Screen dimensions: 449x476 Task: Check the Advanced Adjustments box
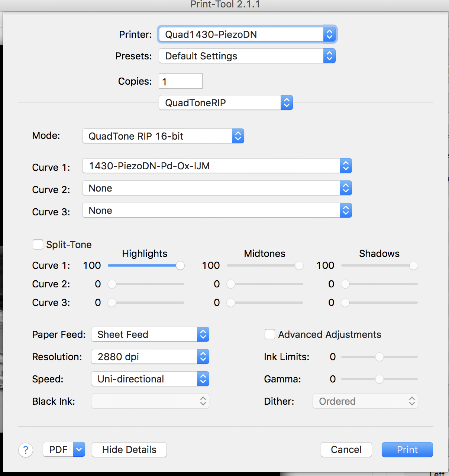[270, 334]
